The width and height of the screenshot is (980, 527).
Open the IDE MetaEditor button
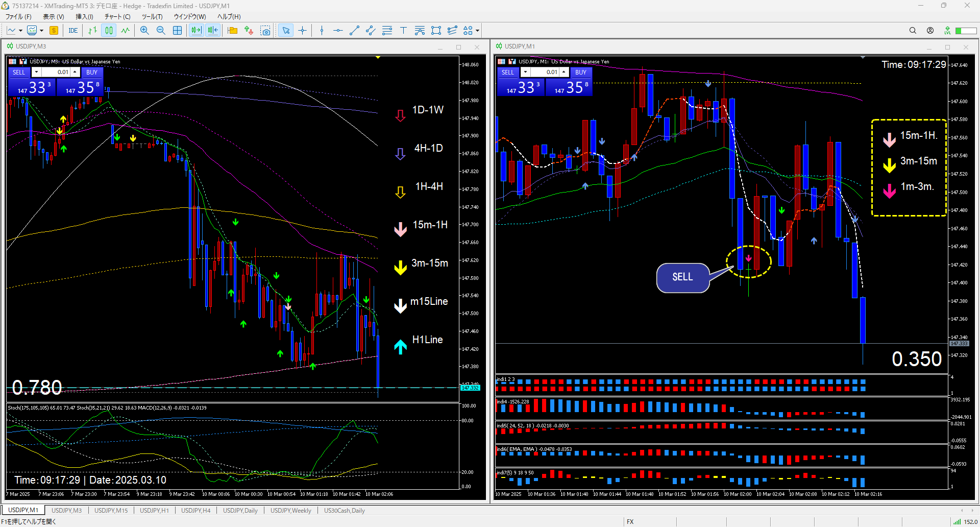(73, 31)
